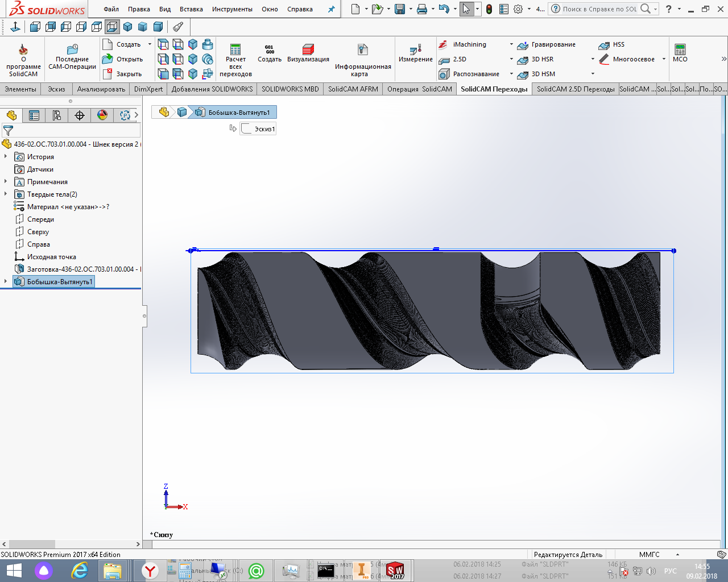728x582 pixels.
Task: Open the Windows Start button
Action: [14, 570]
